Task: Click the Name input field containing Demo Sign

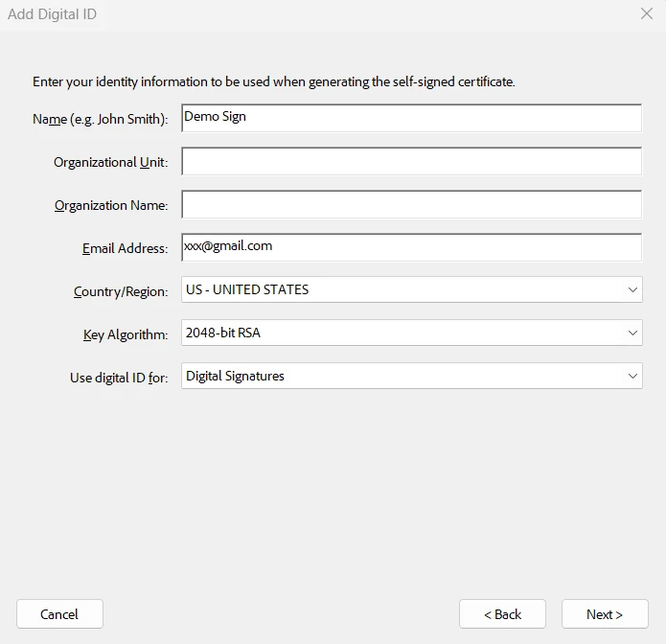Action: 411,118
